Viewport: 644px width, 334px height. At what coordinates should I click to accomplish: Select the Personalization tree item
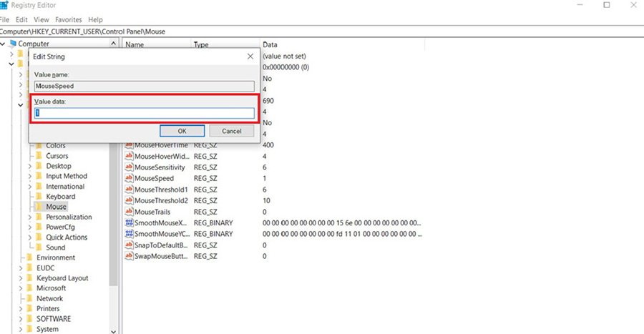pos(69,217)
